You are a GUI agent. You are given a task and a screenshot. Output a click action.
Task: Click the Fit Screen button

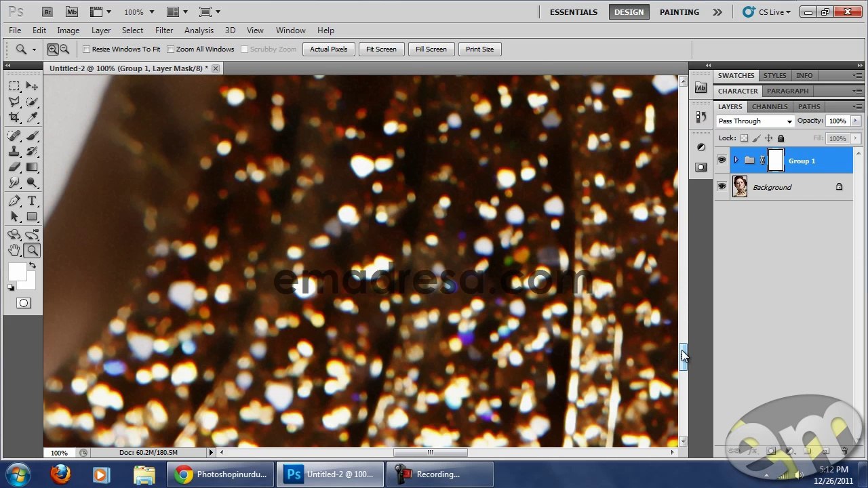[x=381, y=49]
